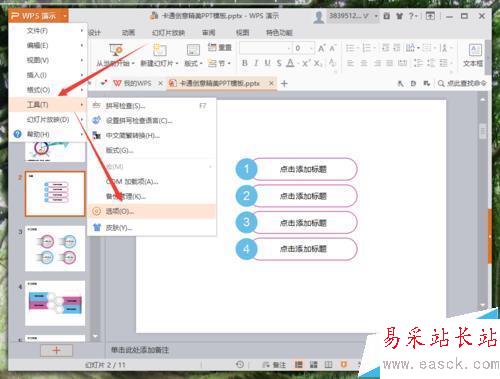Start slideshow from current slide icon

pos(116,50)
